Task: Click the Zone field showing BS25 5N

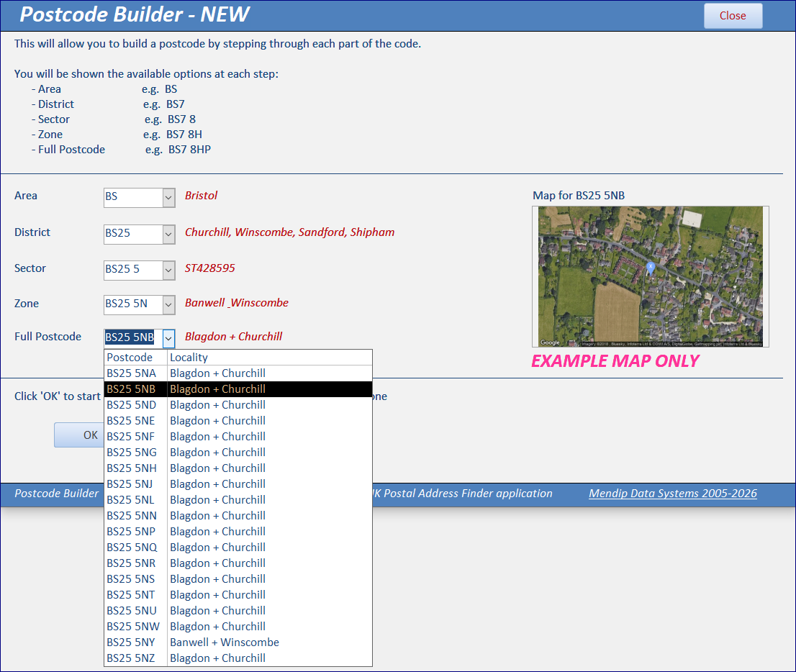Action: click(x=134, y=304)
